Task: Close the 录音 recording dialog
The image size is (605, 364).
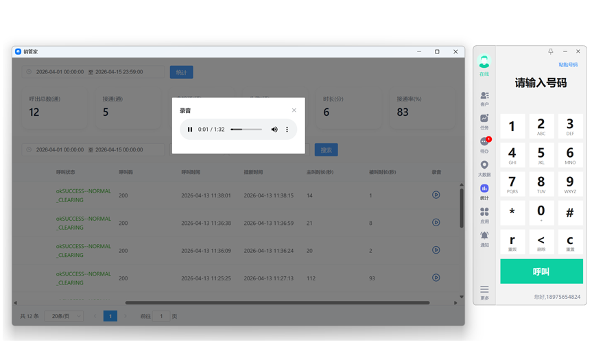Action: tap(294, 110)
